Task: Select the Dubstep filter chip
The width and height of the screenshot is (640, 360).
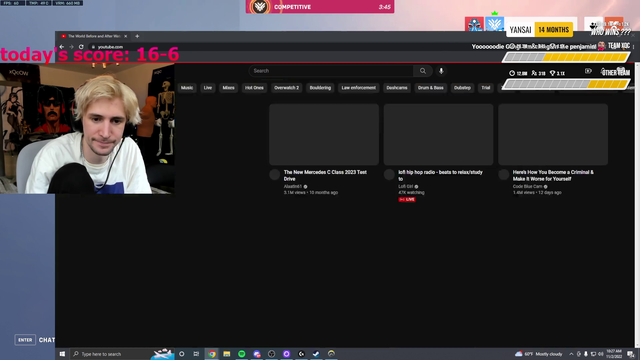Action: coord(462,88)
